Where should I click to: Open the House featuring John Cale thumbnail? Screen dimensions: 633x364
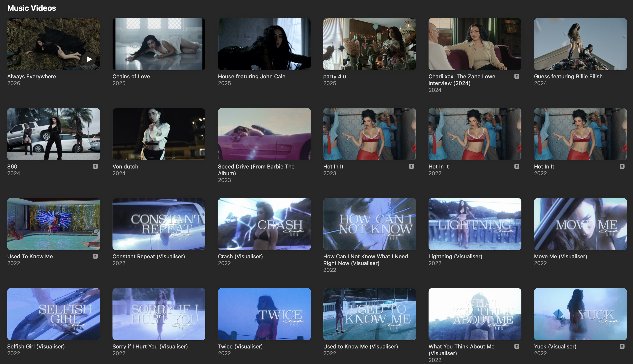tap(264, 44)
